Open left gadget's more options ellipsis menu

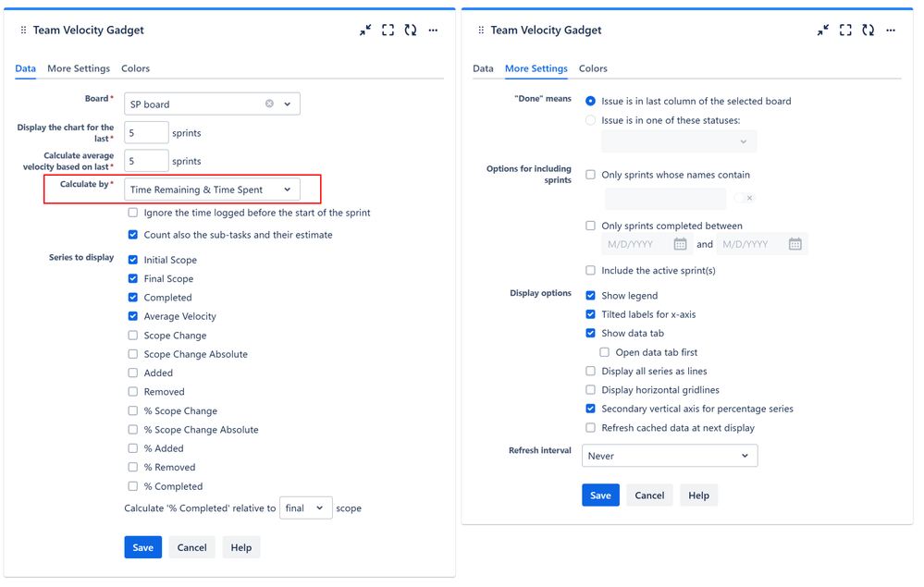pos(433,31)
